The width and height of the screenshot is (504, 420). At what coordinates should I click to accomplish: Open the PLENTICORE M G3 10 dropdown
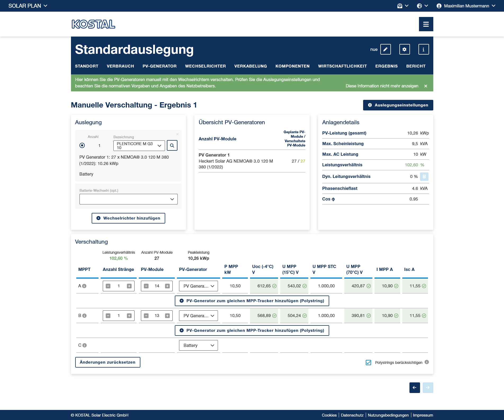139,146
